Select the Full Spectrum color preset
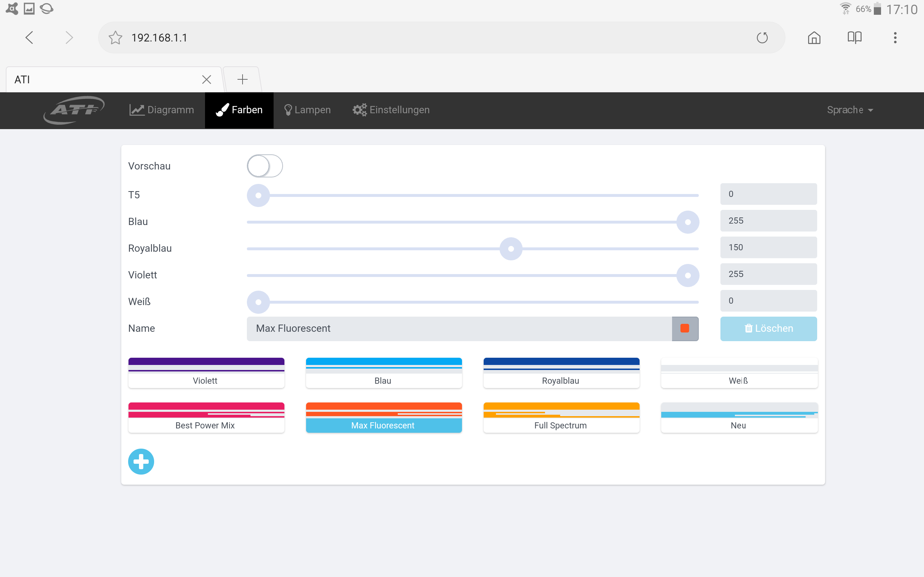The height and width of the screenshot is (577, 924). point(561,418)
